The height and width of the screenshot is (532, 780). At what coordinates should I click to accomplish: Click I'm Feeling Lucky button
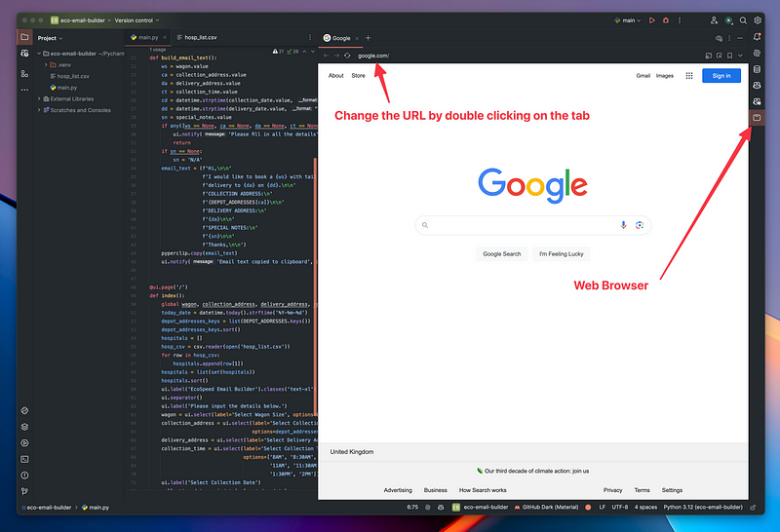click(562, 254)
